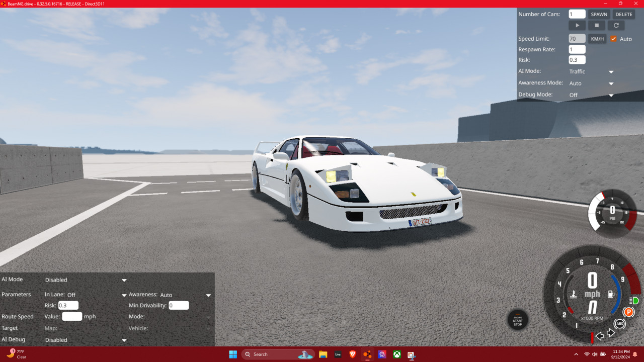Click the tachometer speed readout

pyautogui.click(x=592, y=284)
